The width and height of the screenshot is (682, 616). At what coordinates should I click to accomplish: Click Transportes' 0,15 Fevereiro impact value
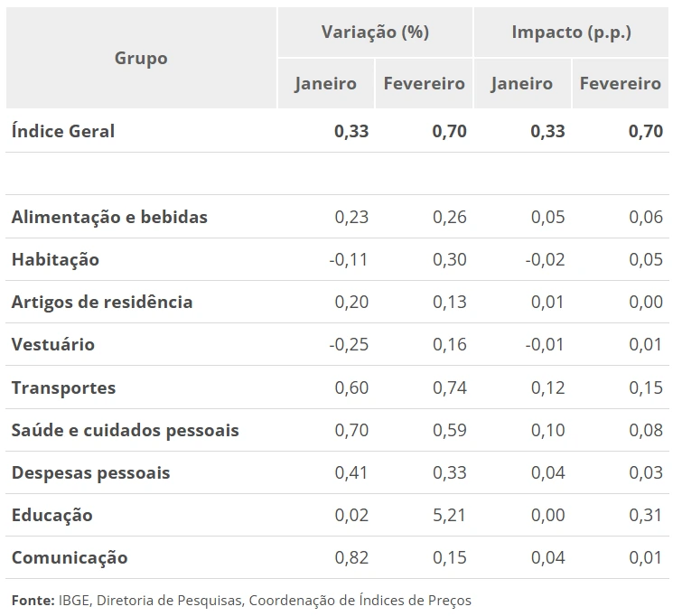pyautogui.click(x=645, y=387)
